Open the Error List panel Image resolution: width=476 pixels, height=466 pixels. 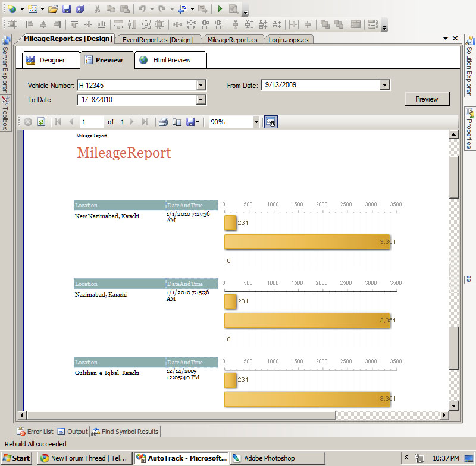pos(35,432)
